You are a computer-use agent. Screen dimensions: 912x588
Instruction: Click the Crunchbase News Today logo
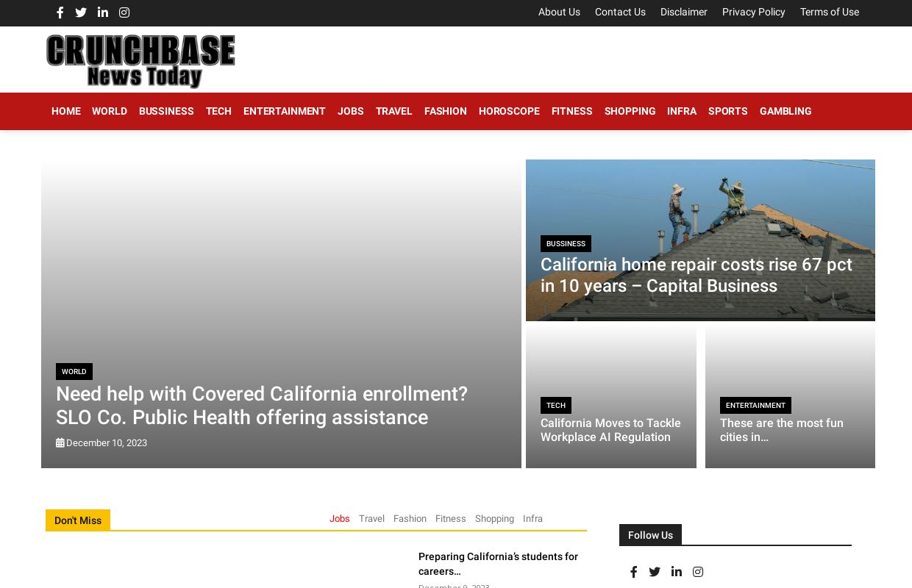pos(140,60)
